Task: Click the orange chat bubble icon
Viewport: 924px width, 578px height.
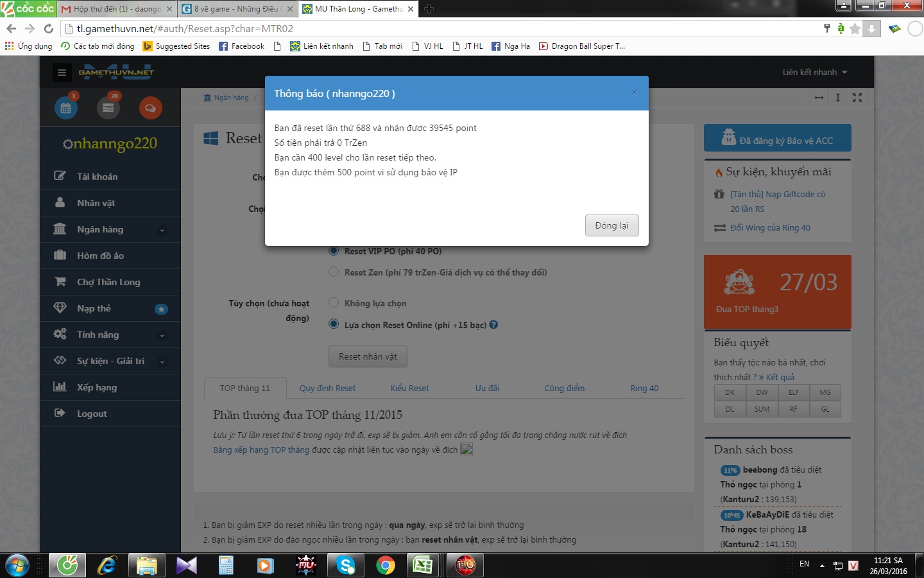Action: tap(150, 108)
